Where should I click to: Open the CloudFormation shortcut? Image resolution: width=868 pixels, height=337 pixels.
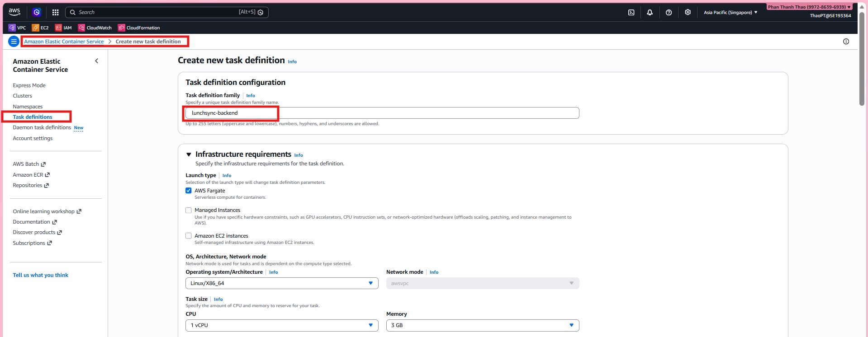tap(139, 28)
